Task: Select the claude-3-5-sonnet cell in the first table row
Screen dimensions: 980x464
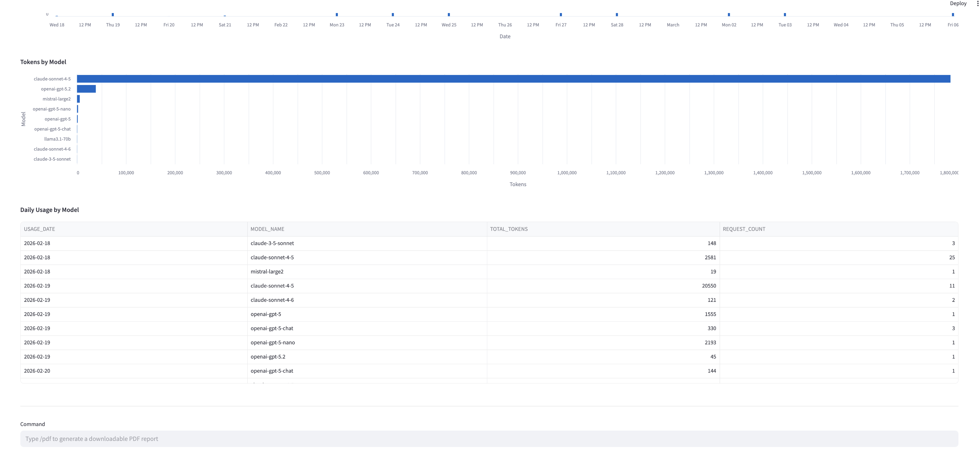Action: coord(272,243)
